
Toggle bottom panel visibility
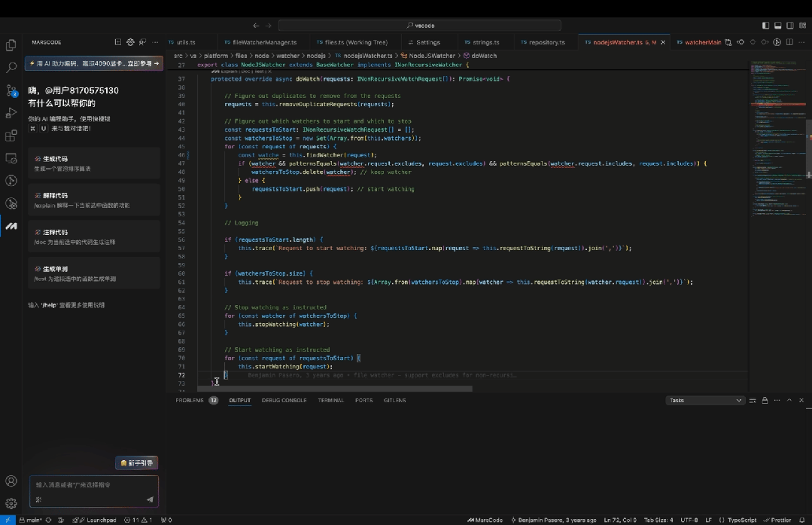tap(778, 26)
